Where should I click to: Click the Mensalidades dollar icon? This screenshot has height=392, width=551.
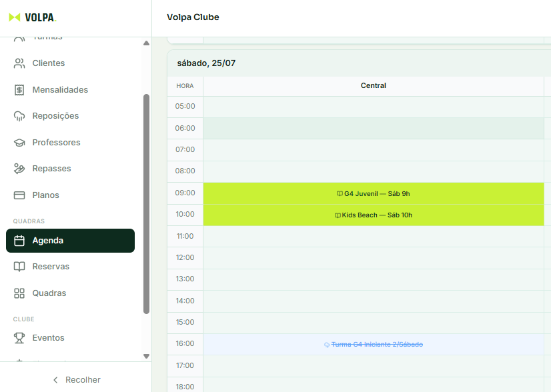(19, 90)
